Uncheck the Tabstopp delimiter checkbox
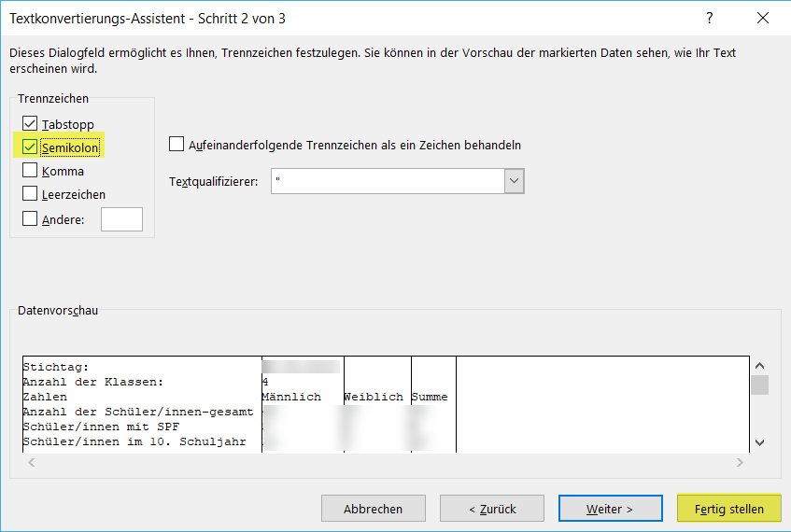The height and width of the screenshot is (532, 791). pos(30,124)
